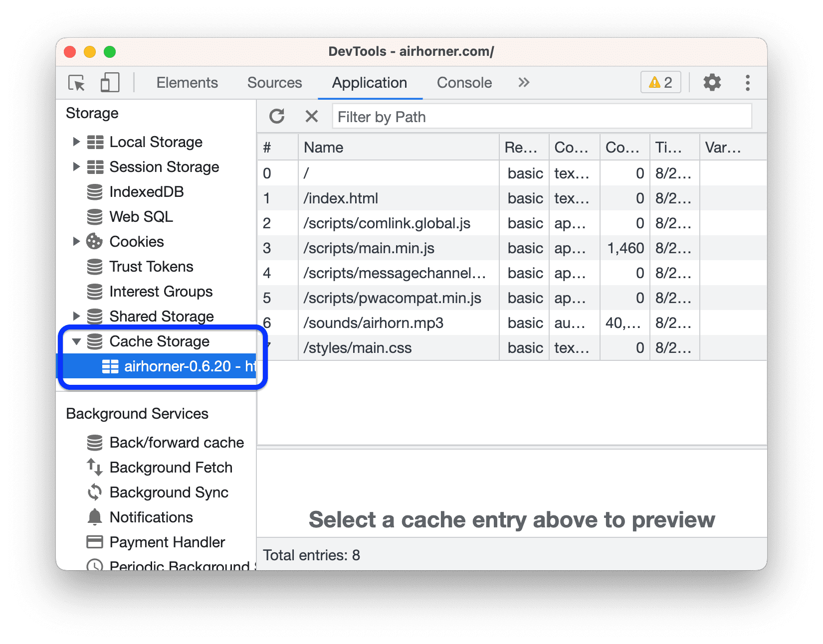
Task: Open the hidden panels chevron menu
Action: coord(523,83)
